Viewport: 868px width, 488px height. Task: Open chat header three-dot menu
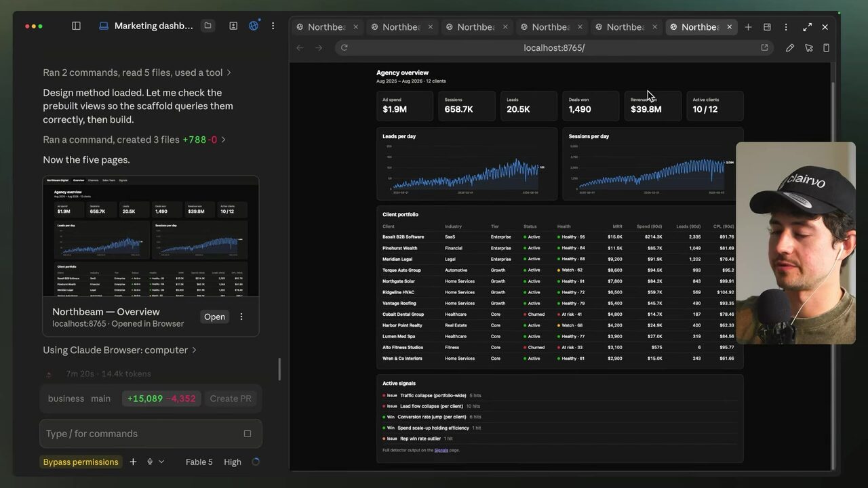point(273,26)
